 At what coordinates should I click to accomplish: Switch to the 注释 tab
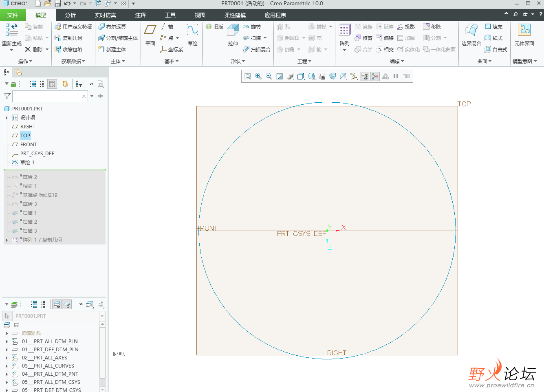[x=140, y=15]
